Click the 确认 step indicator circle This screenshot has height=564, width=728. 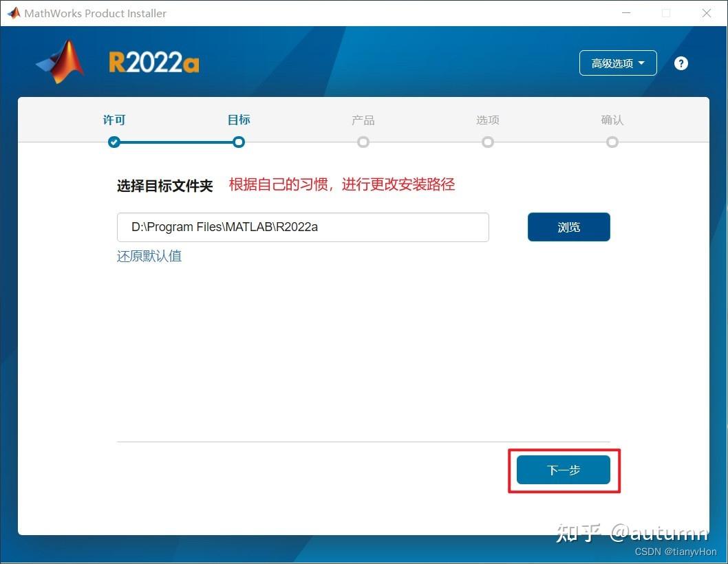612,142
